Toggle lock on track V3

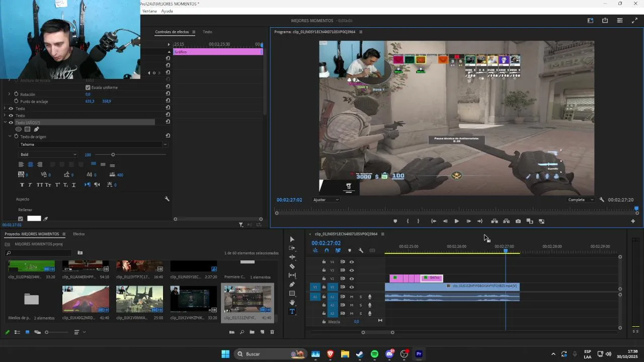click(x=324, y=270)
